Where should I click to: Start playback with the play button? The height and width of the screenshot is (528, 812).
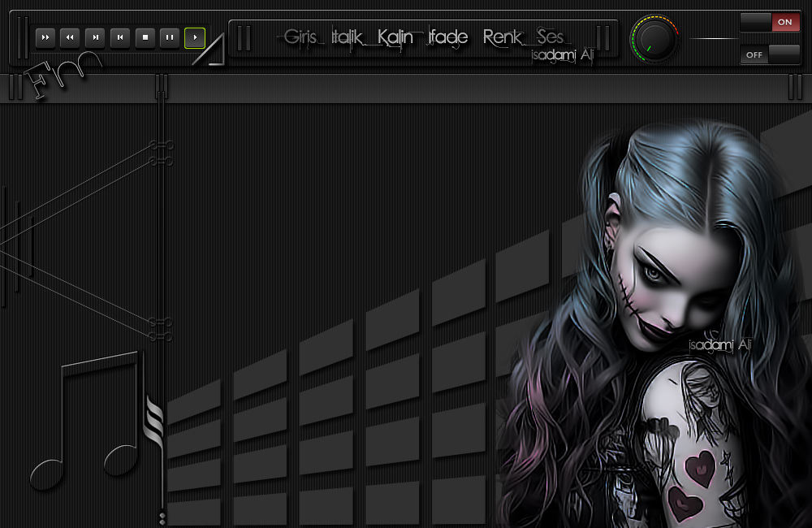(x=195, y=38)
